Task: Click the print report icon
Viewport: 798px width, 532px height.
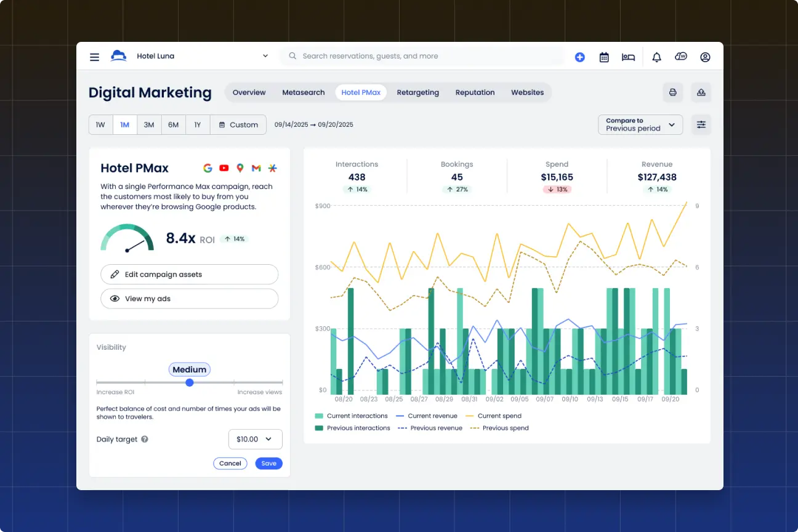Action: pyautogui.click(x=672, y=92)
